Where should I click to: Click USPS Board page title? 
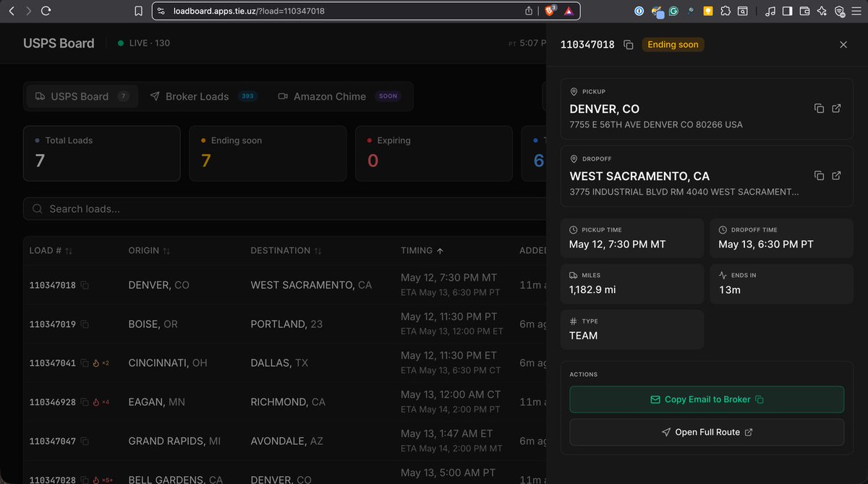click(59, 43)
